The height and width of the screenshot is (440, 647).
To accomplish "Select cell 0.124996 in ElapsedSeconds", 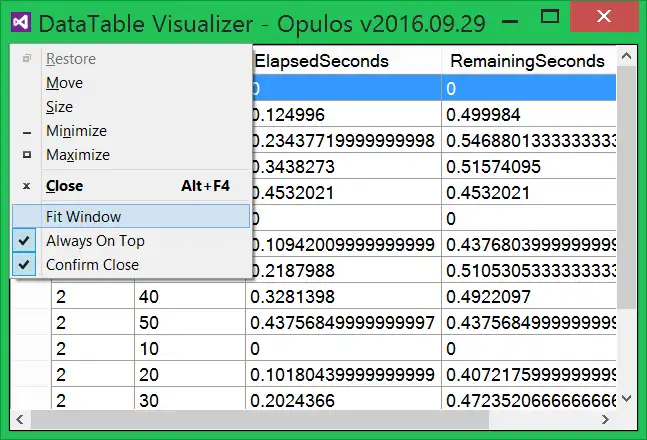I will [346, 114].
